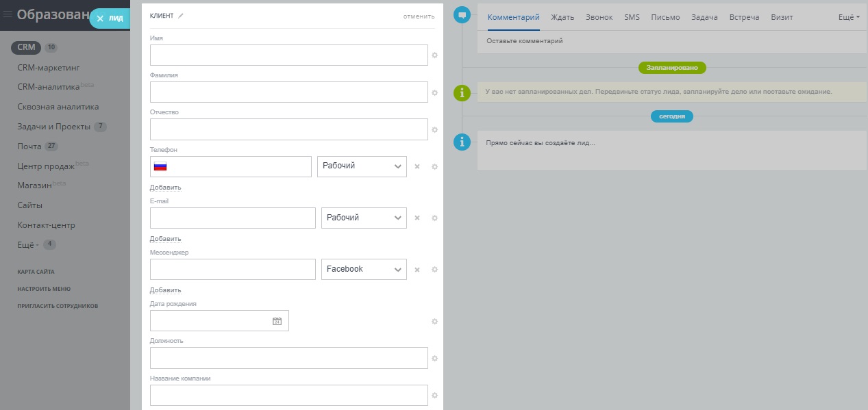Screen dimensions: 868x410
Task: Switch to the Визит tab
Action: pos(782,17)
